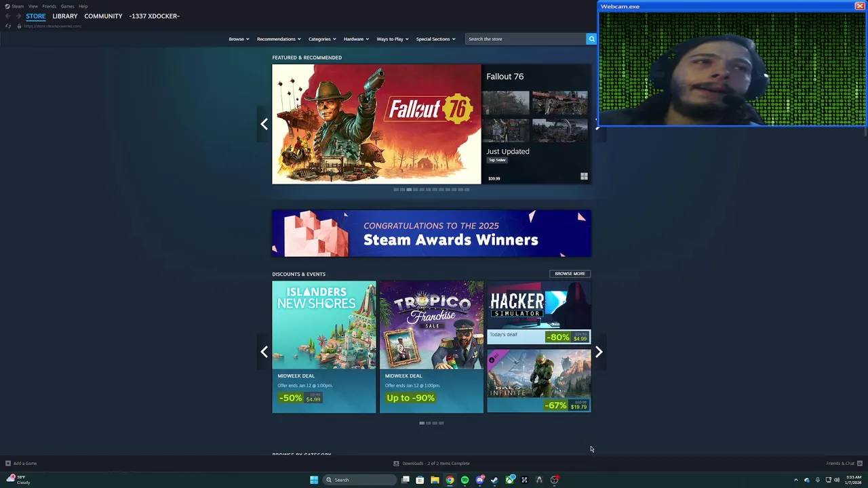Select the third featured carousel page dot
Viewport: 868px width, 488px height.
[409, 190]
